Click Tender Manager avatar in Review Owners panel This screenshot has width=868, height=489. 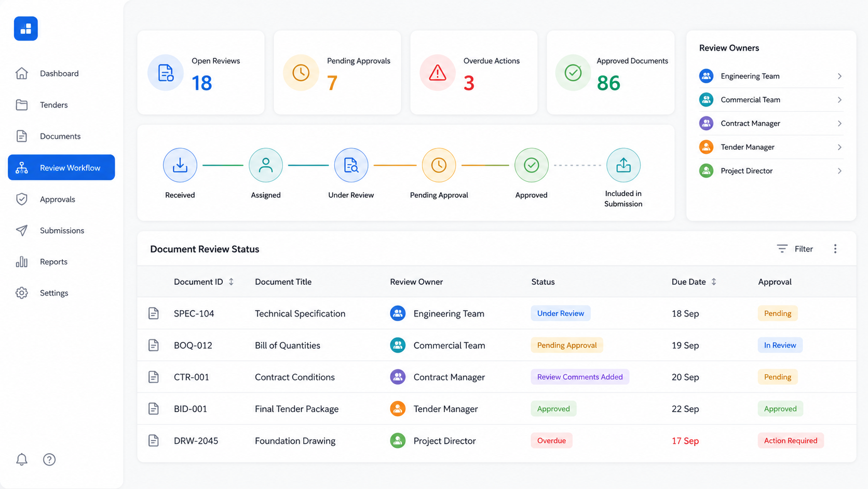click(706, 147)
